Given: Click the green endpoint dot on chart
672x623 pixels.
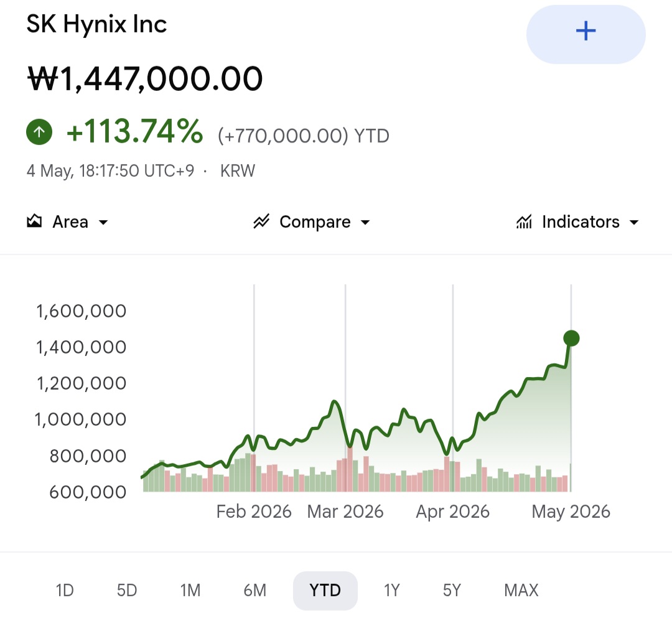Looking at the screenshot, I should coord(571,338).
